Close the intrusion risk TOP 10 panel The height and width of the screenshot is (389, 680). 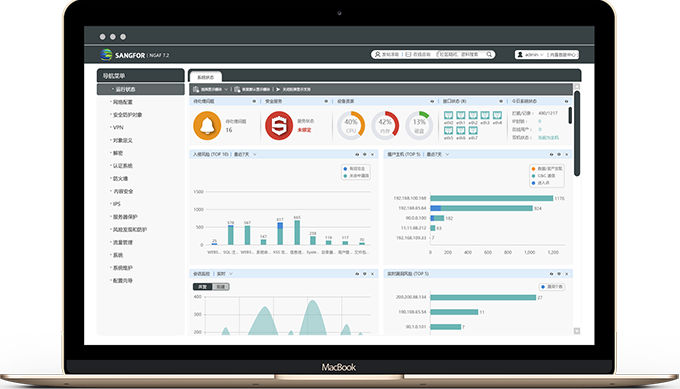pyautogui.click(x=372, y=154)
